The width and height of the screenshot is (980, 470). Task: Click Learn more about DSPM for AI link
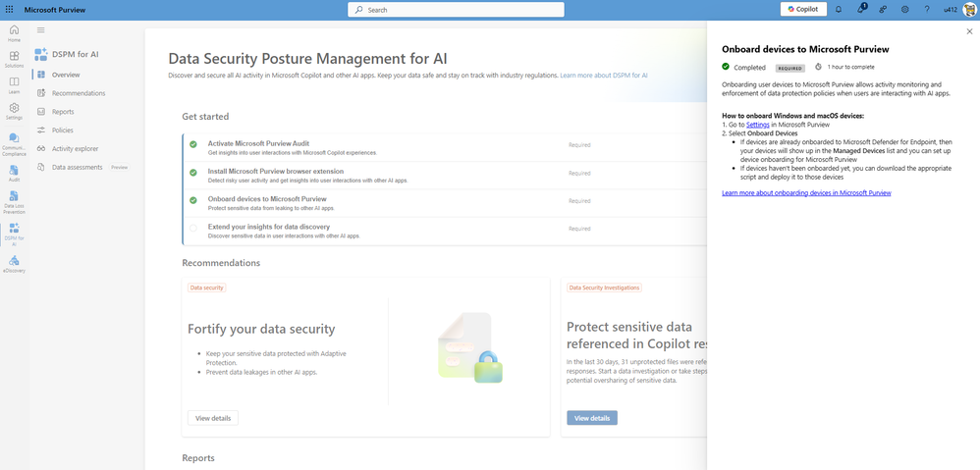point(603,75)
